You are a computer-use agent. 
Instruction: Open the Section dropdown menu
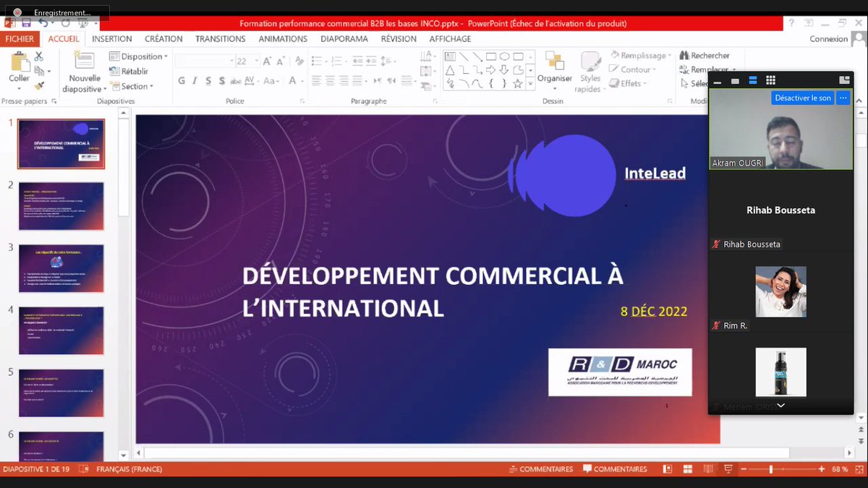pyautogui.click(x=132, y=86)
